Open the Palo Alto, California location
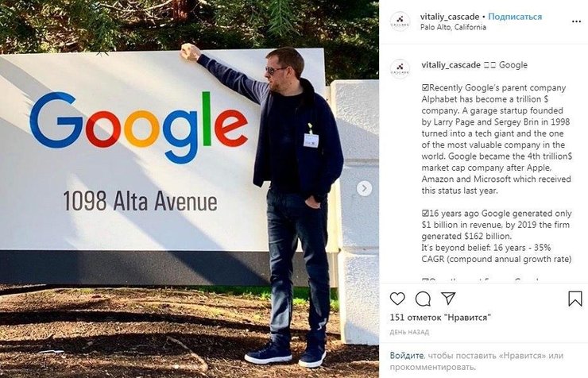Image resolution: width=588 pixels, height=378 pixels. pos(453,27)
